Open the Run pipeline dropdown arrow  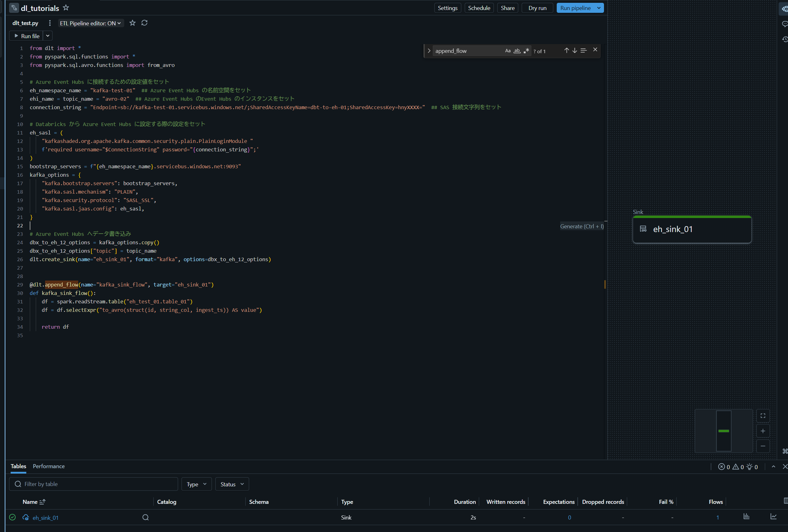[599, 8]
